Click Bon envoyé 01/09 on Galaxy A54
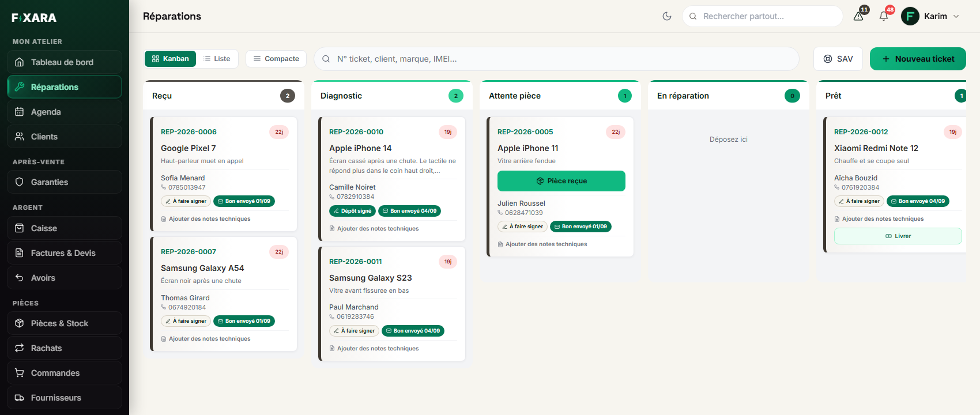The height and width of the screenshot is (415, 980). click(244, 321)
